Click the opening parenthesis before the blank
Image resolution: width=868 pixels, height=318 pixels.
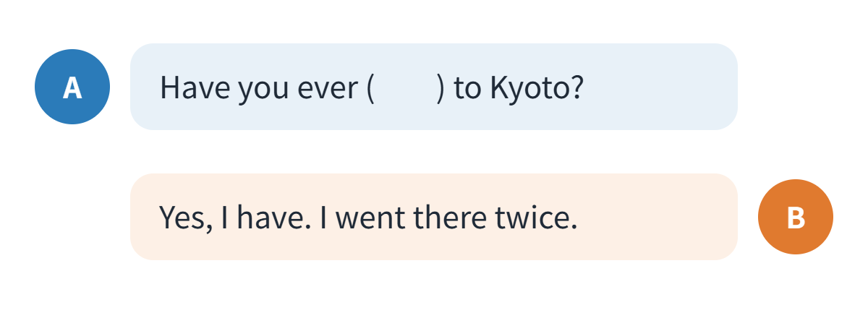pos(370,89)
